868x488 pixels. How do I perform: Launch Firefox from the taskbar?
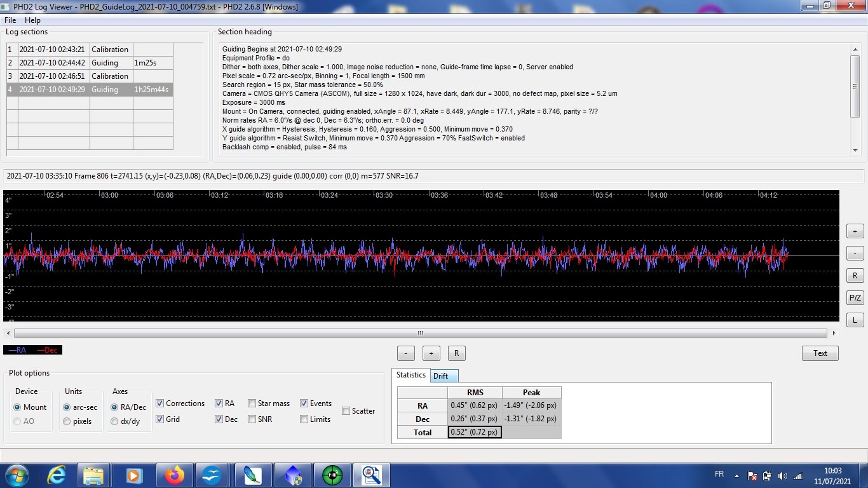173,475
